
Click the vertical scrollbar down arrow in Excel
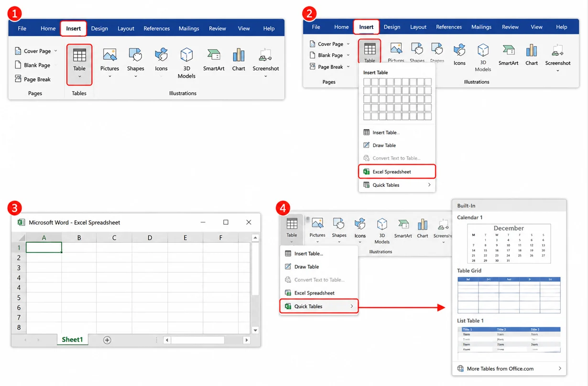255,330
